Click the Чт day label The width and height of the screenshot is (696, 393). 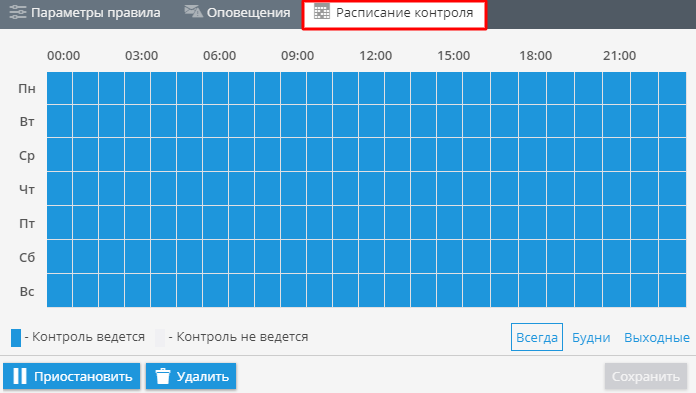click(27, 190)
